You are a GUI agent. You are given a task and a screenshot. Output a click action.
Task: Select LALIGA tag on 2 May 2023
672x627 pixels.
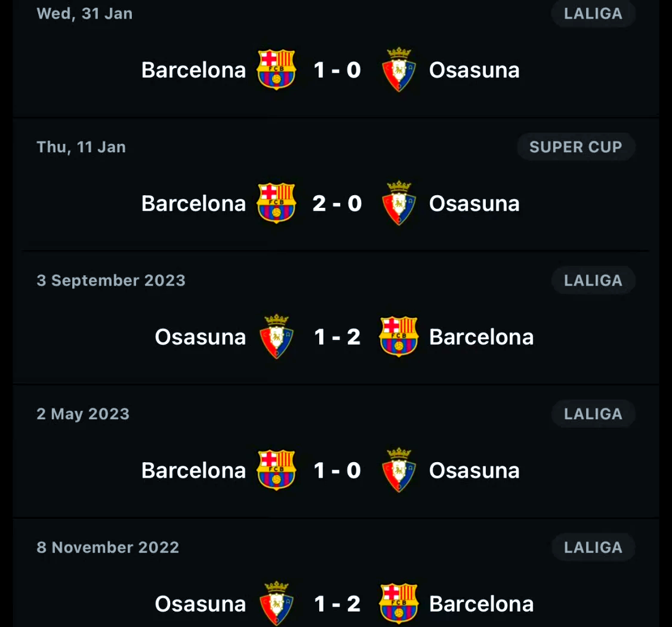coord(593,413)
